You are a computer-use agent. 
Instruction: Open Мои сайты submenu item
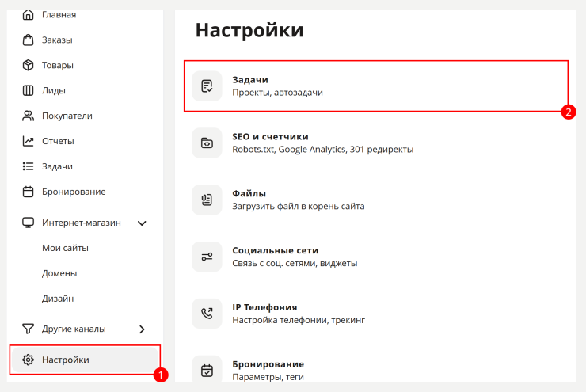click(65, 248)
